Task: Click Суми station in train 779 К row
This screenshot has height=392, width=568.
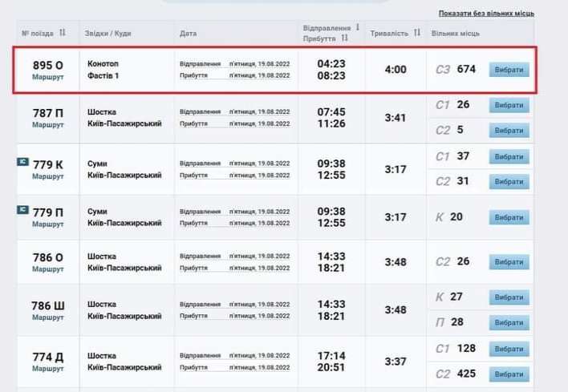Action: pos(97,164)
